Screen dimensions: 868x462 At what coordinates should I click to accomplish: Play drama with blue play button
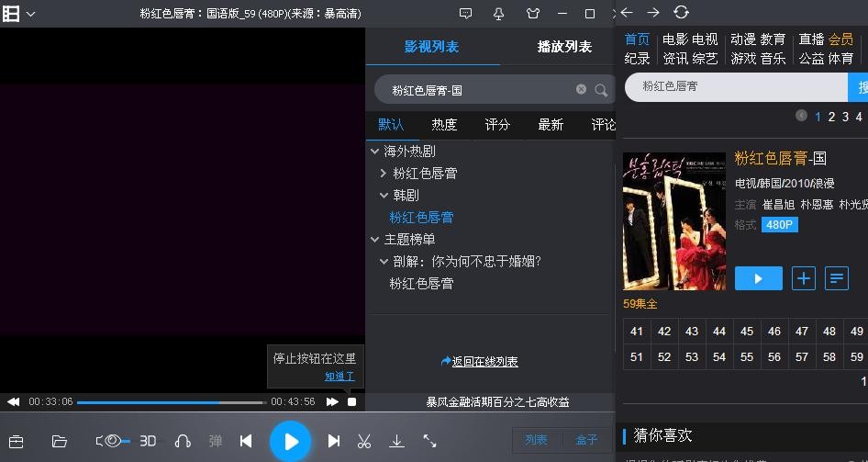(x=759, y=278)
